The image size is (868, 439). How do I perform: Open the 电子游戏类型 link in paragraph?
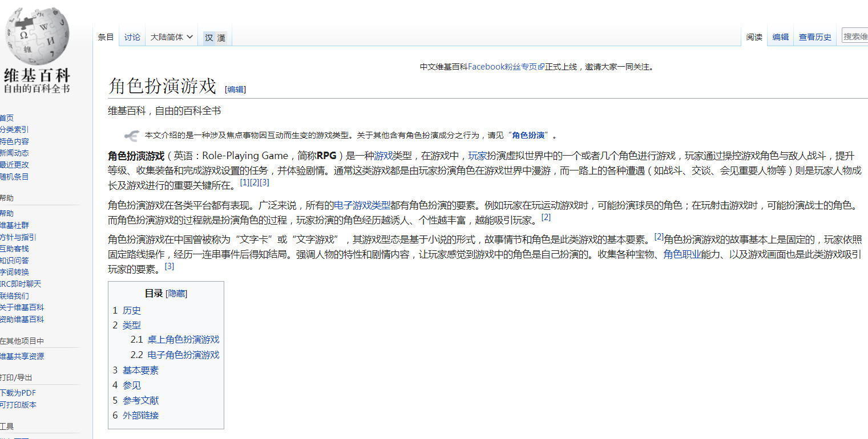click(x=362, y=205)
